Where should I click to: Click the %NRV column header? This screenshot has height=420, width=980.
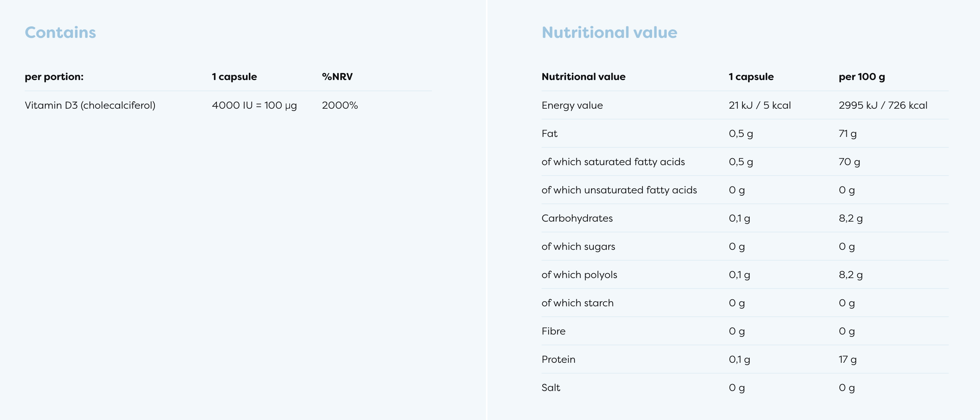tap(337, 77)
